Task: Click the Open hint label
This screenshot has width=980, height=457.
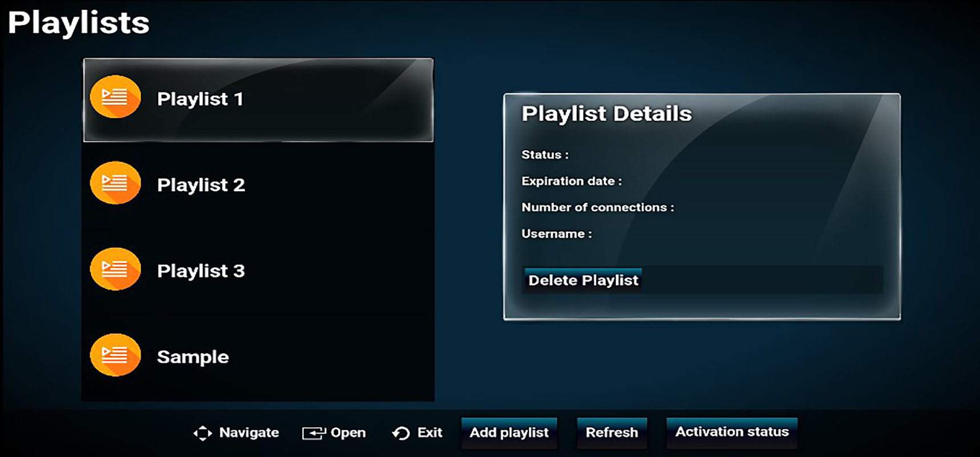Action: [348, 433]
